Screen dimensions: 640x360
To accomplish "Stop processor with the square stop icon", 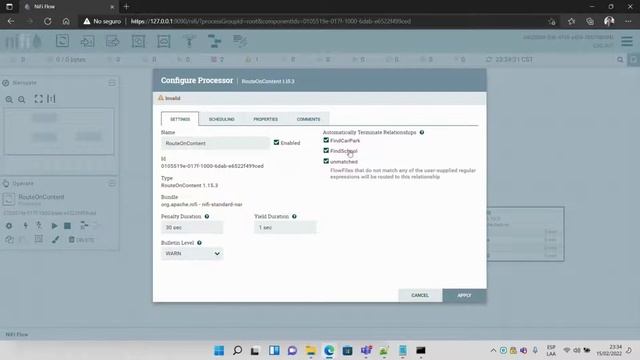I will click(x=67, y=225).
